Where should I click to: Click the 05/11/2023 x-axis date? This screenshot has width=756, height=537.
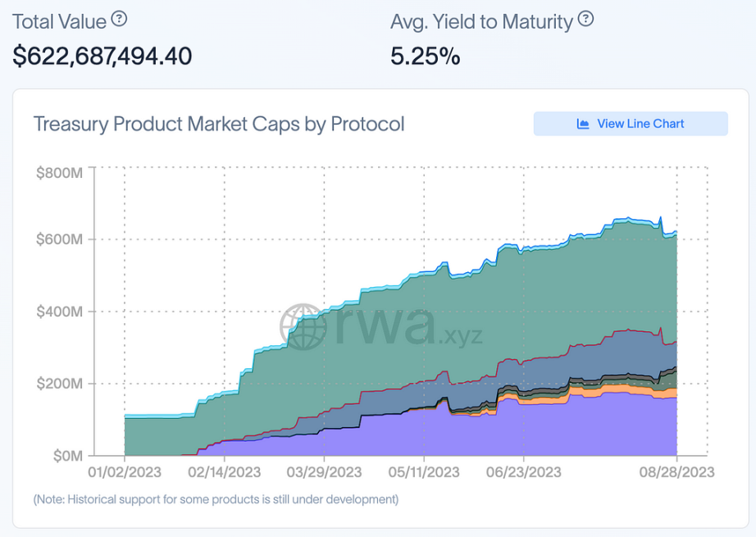[x=424, y=472]
